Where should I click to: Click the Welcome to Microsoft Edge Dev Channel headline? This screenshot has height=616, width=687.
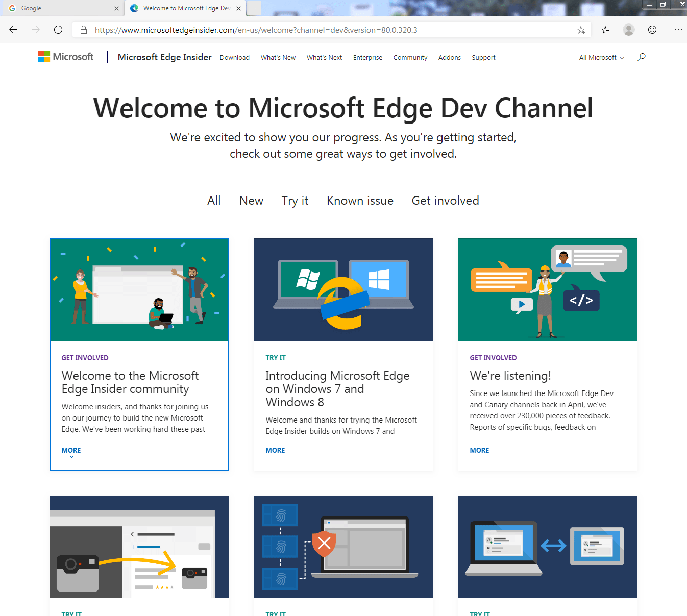click(x=343, y=108)
